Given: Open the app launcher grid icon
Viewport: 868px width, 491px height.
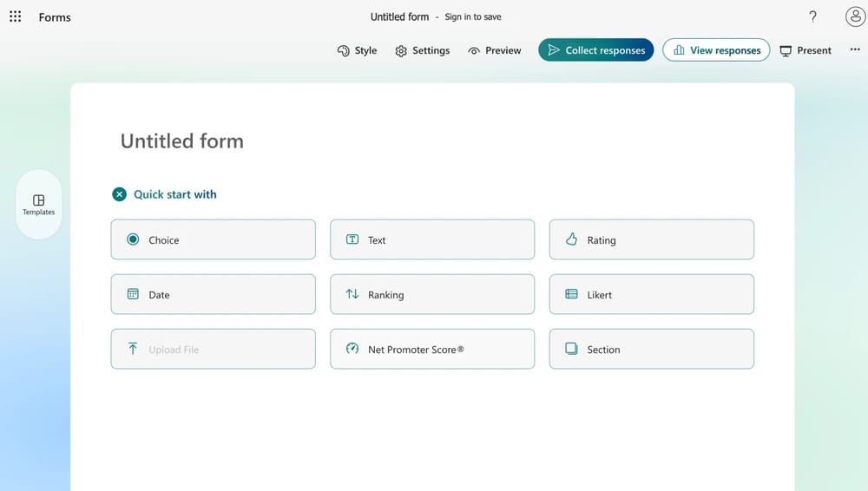Looking at the screenshot, I should (x=16, y=16).
